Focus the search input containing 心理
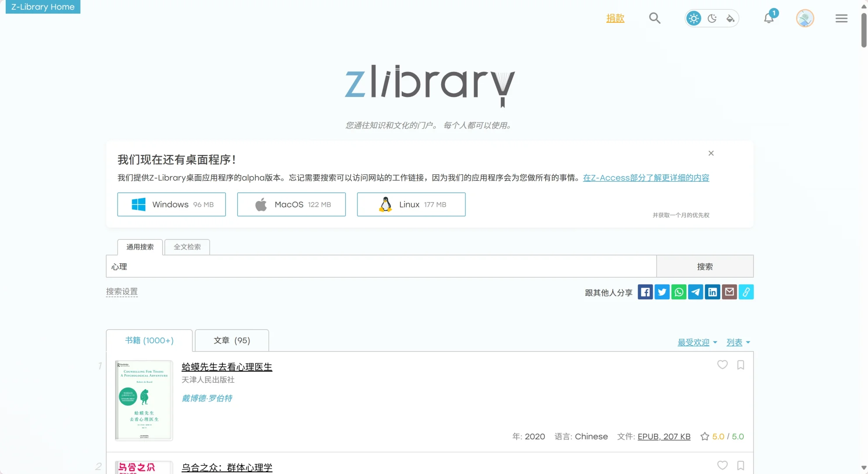This screenshot has height=474, width=868. pos(381,266)
